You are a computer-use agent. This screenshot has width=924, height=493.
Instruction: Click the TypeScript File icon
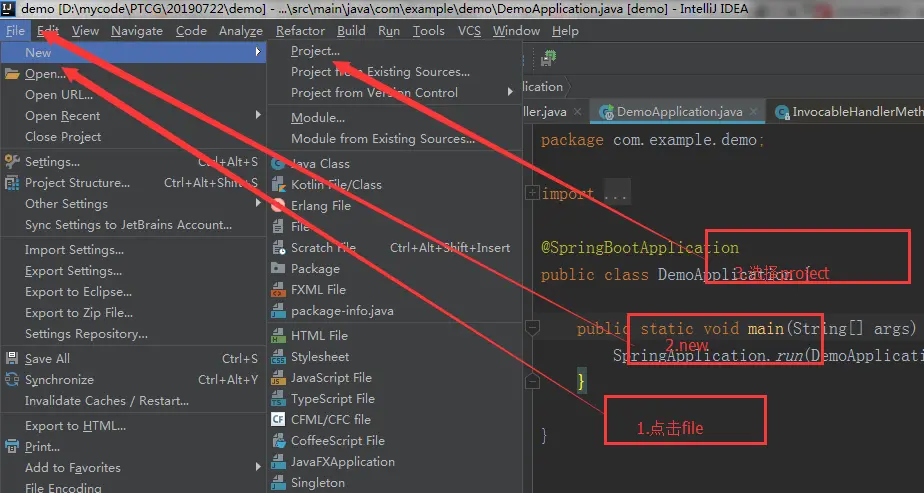pos(278,399)
